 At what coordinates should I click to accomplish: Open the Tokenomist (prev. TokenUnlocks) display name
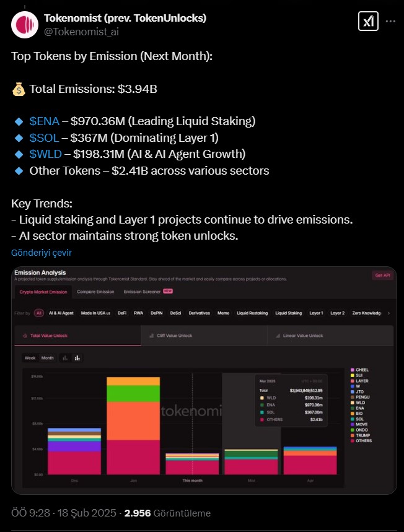coord(125,18)
